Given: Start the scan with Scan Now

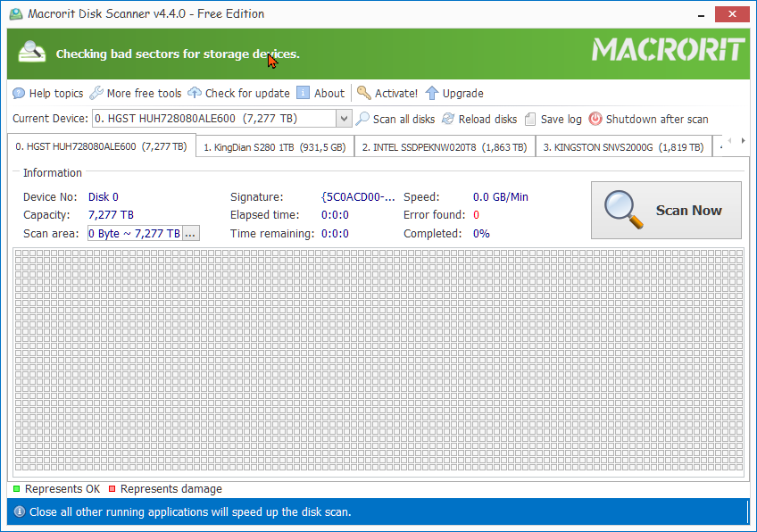Looking at the screenshot, I should tap(666, 210).
